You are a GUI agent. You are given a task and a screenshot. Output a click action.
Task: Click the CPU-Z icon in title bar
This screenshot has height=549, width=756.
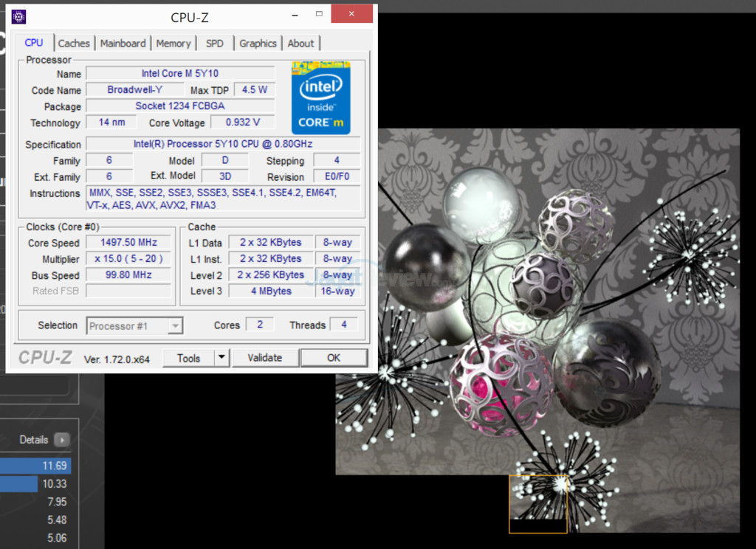[x=19, y=15]
